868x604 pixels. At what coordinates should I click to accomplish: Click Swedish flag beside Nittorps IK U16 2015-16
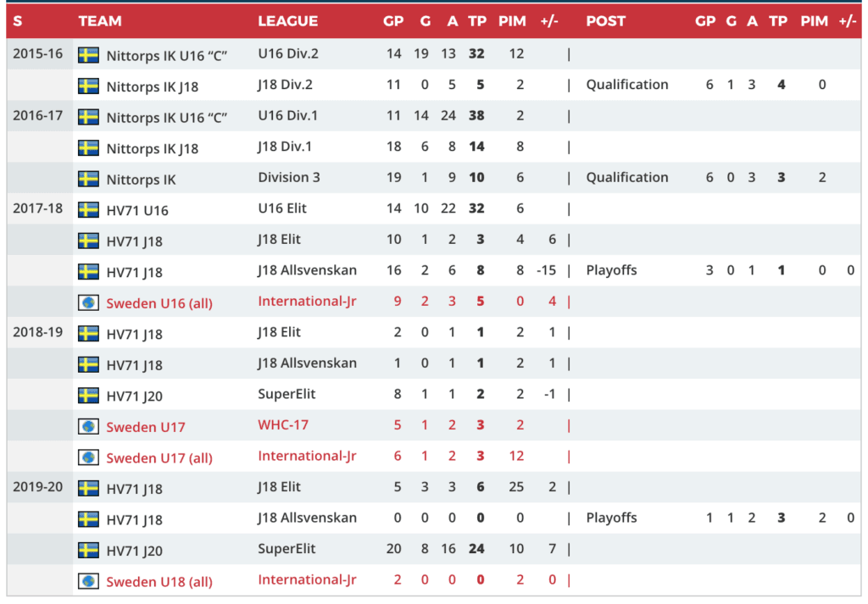88,55
